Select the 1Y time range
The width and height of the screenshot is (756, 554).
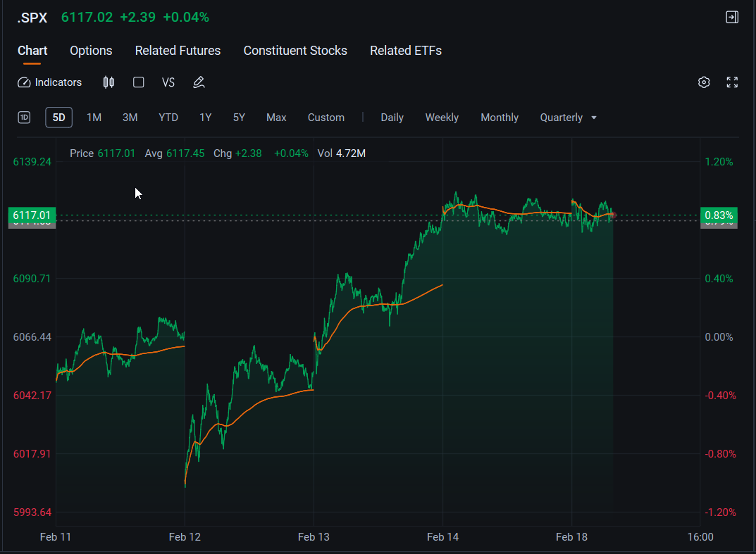pyautogui.click(x=206, y=118)
